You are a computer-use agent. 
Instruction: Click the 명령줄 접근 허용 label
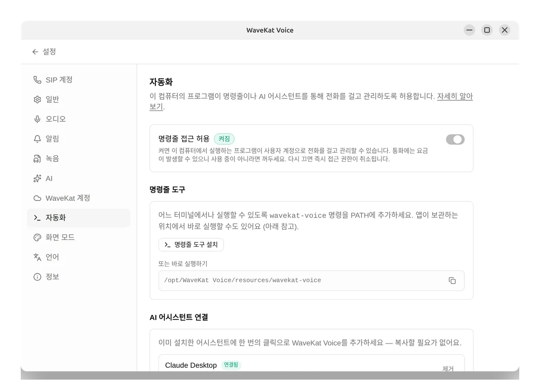pyautogui.click(x=184, y=139)
